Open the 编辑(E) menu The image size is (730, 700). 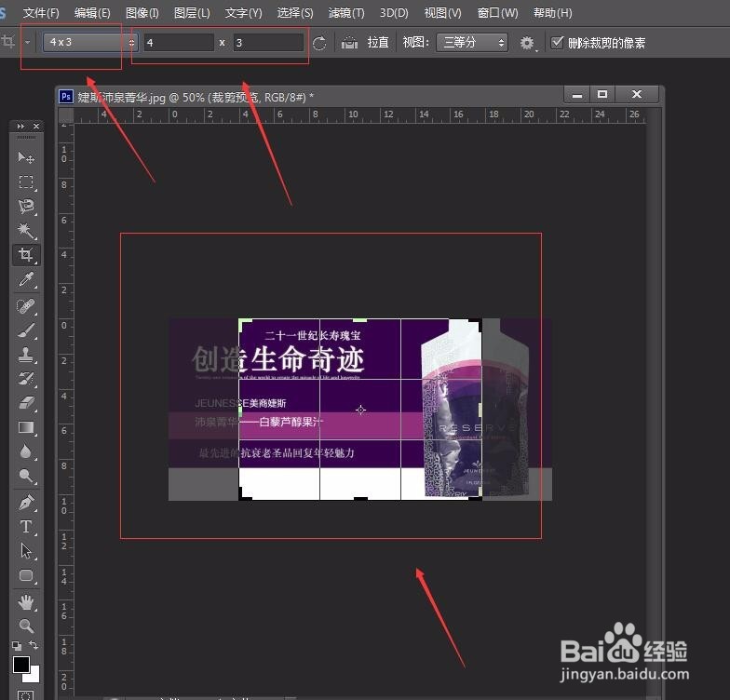click(92, 13)
